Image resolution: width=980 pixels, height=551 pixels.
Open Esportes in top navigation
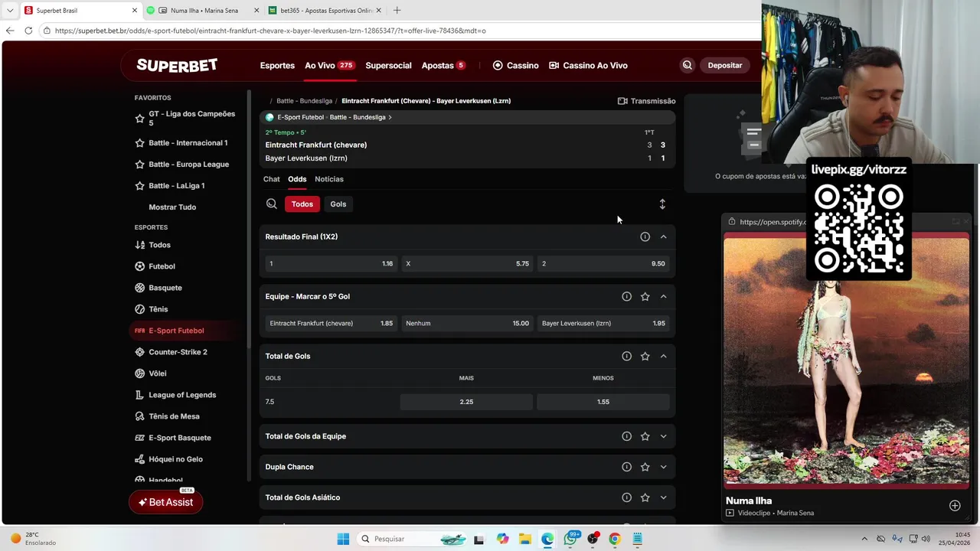277,66
